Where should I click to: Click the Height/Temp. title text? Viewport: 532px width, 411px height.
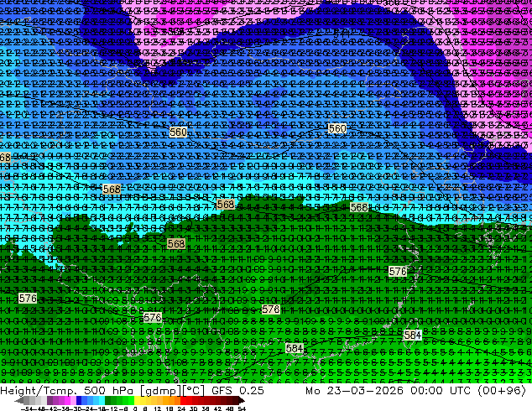click(39, 391)
